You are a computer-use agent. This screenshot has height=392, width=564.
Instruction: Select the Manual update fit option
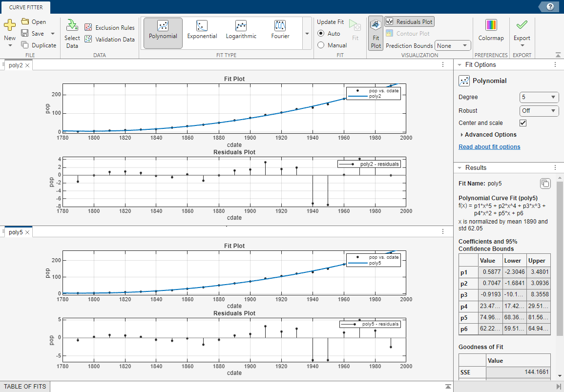click(x=321, y=45)
